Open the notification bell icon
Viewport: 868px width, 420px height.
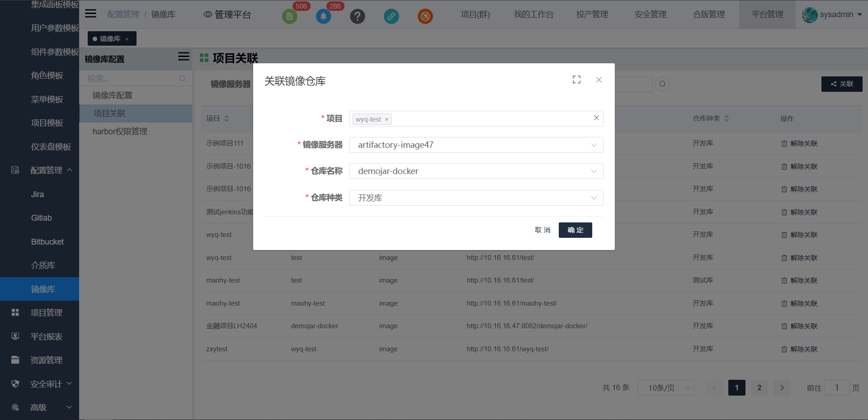(323, 17)
